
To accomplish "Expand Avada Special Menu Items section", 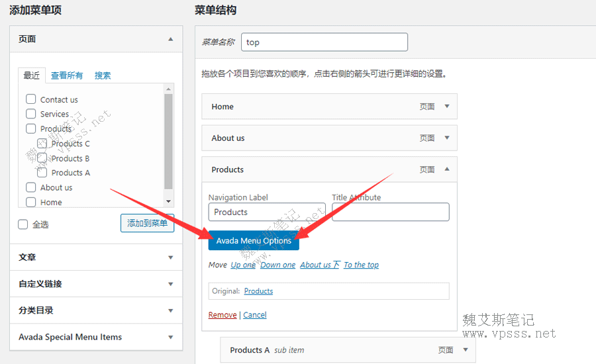I will click(170, 337).
